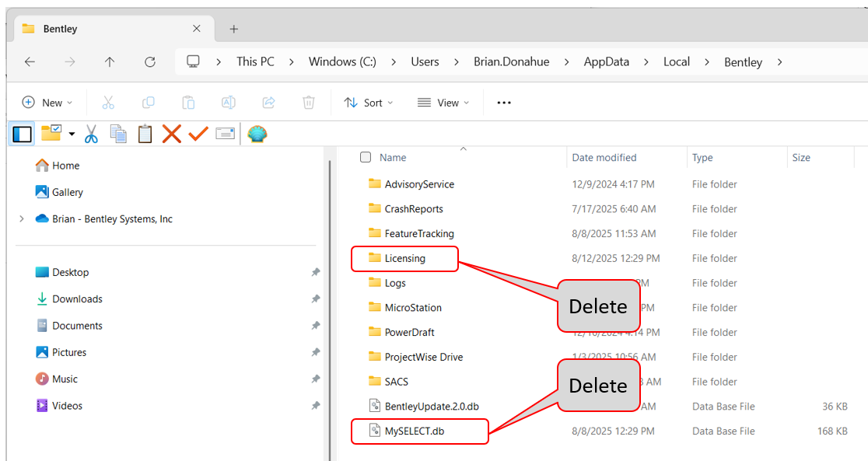Screen dimensions: 868x461
Task: Click the navigation pane vertical scrollbar
Action: 330,310
